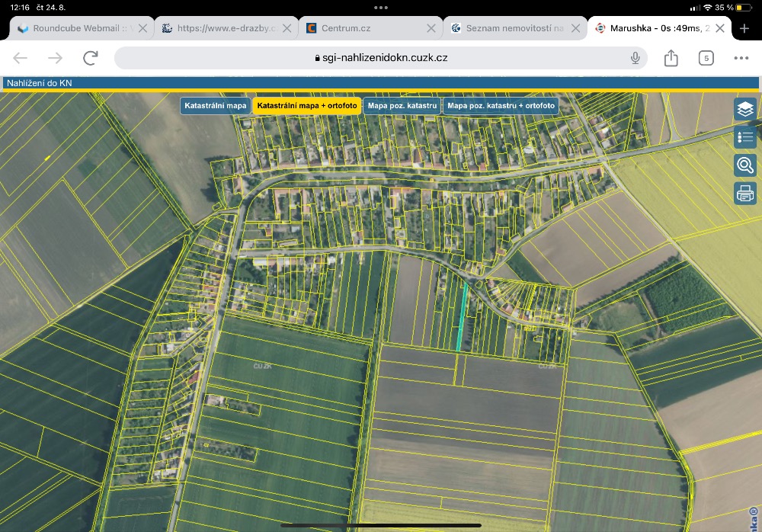The height and width of the screenshot is (532, 762).
Task: Add a new browser tab
Action: click(x=744, y=28)
